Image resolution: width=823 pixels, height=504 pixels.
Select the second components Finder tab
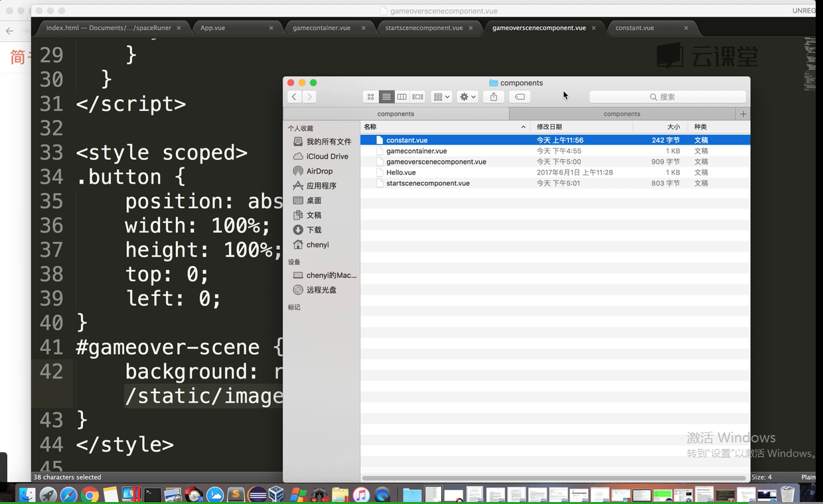pos(622,114)
